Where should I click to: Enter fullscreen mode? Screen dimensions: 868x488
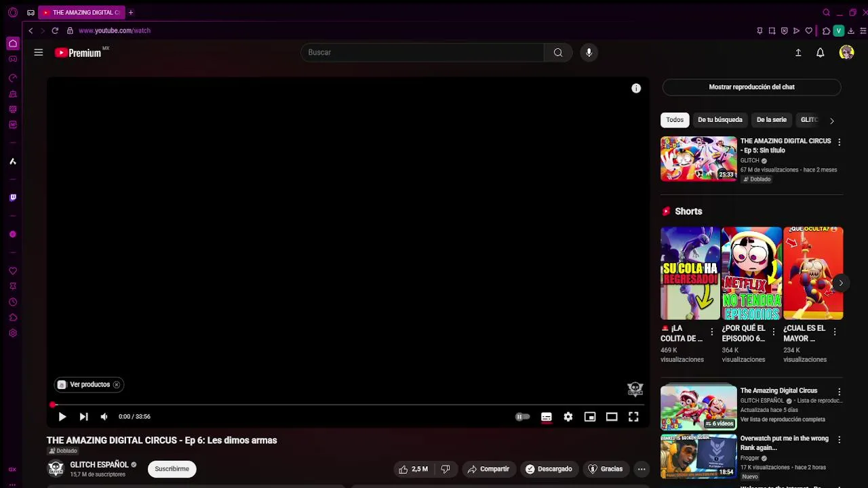tap(633, 417)
